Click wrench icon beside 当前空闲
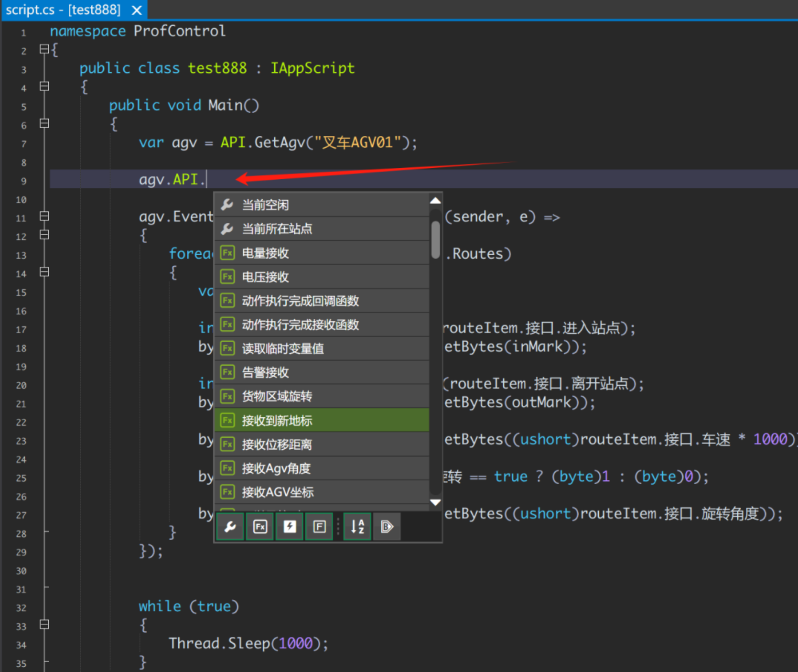Screen dimensions: 798x672 point(227,205)
